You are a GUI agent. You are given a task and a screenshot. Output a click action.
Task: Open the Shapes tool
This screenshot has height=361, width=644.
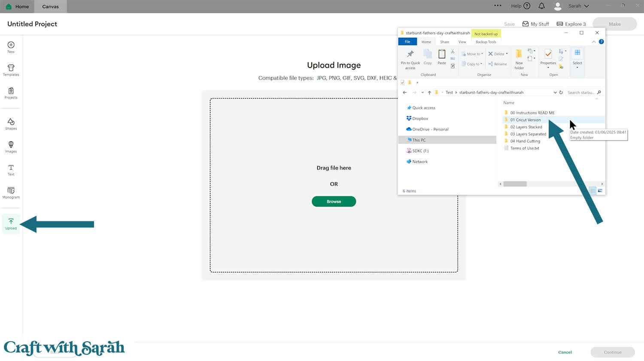click(11, 124)
